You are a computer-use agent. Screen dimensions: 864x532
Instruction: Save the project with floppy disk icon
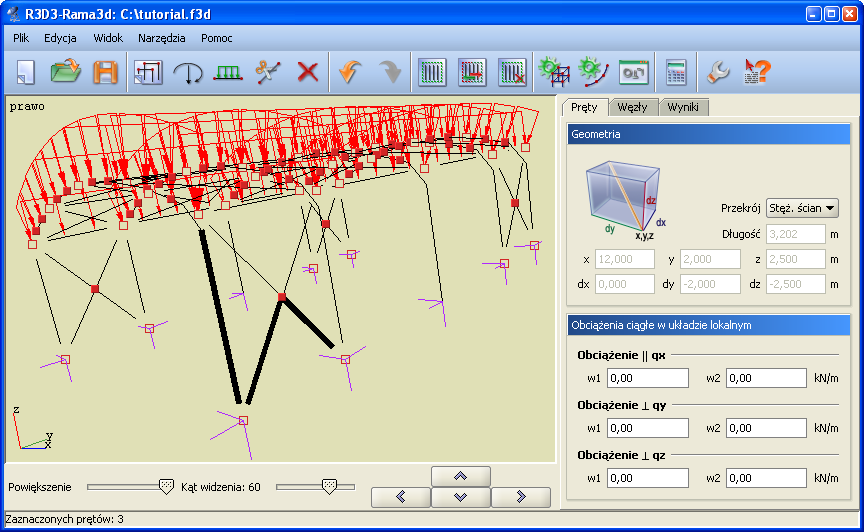(x=105, y=72)
